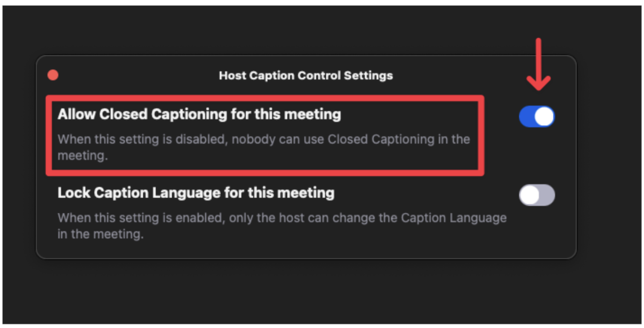Disable Allow Closed Captioning for this meeting
The image size is (644, 328).
pyautogui.click(x=537, y=117)
